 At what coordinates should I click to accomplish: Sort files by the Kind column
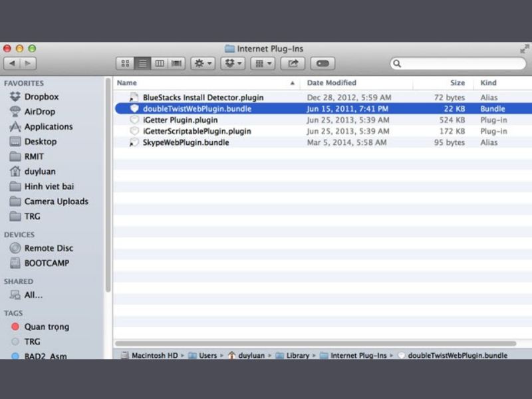click(503, 82)
